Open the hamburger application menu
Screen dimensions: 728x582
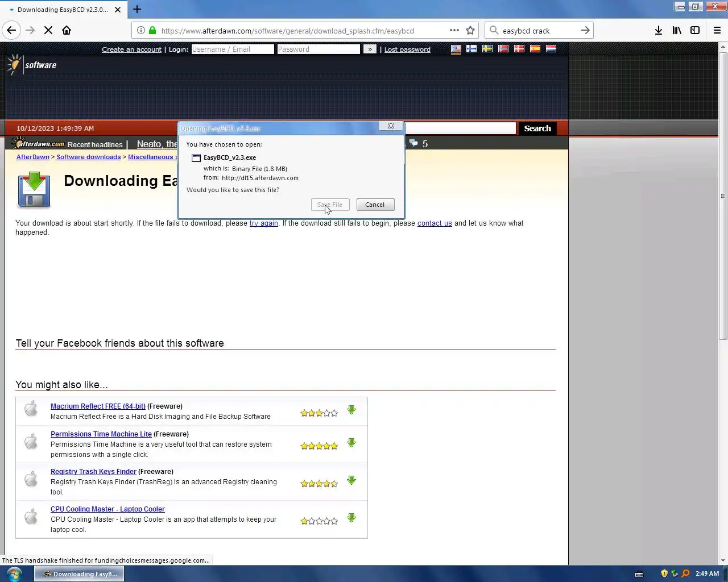pos(717,30)
